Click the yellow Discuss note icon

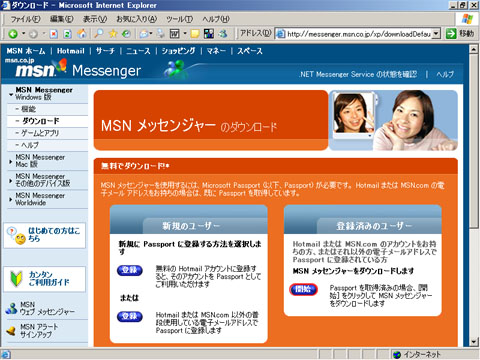[x=195, y=34]
